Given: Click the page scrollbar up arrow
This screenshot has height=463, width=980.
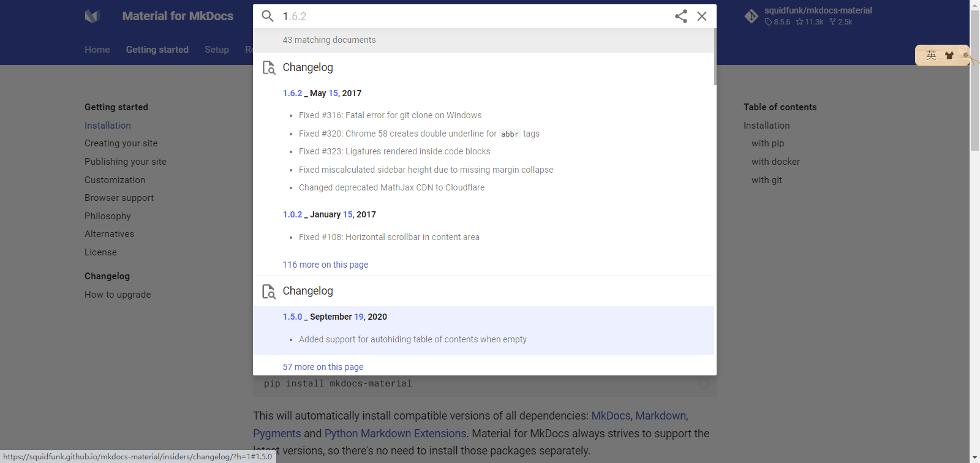Looking at the screenshot, I should (974, 5).
